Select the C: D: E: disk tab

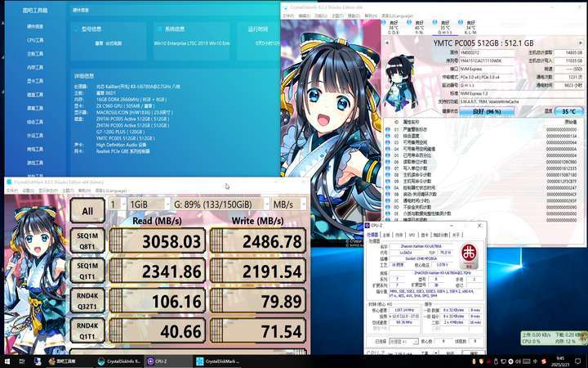(392, 28)
